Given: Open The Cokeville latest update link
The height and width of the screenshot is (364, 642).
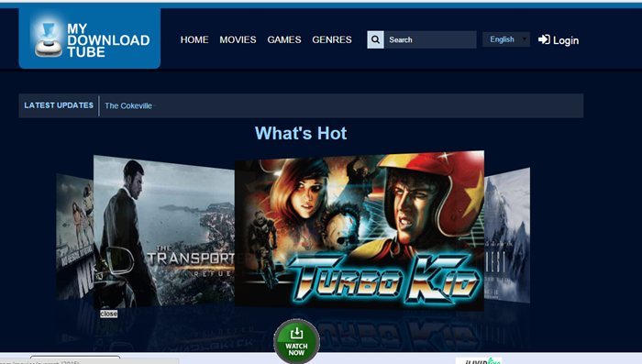Looking at the screenshot, I should [128, 105].
